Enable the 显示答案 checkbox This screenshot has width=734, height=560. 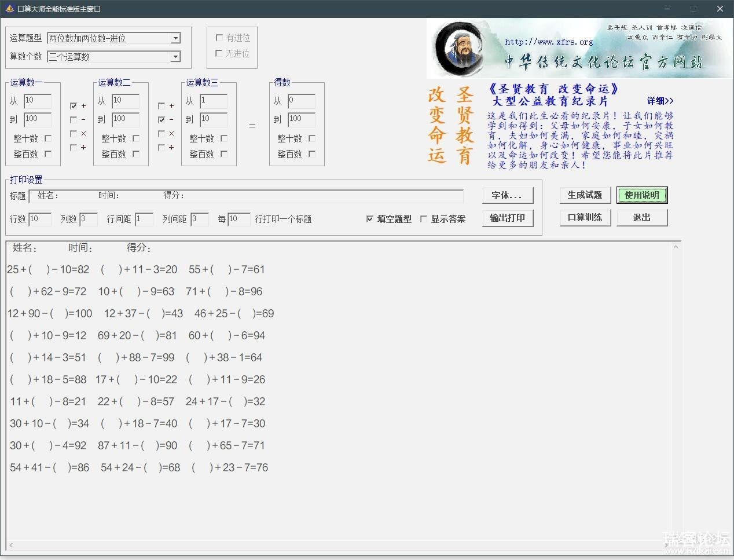pos(424,219)
